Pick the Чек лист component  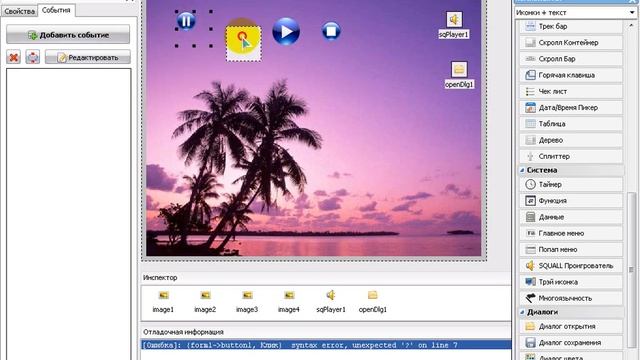pos(571,91)
